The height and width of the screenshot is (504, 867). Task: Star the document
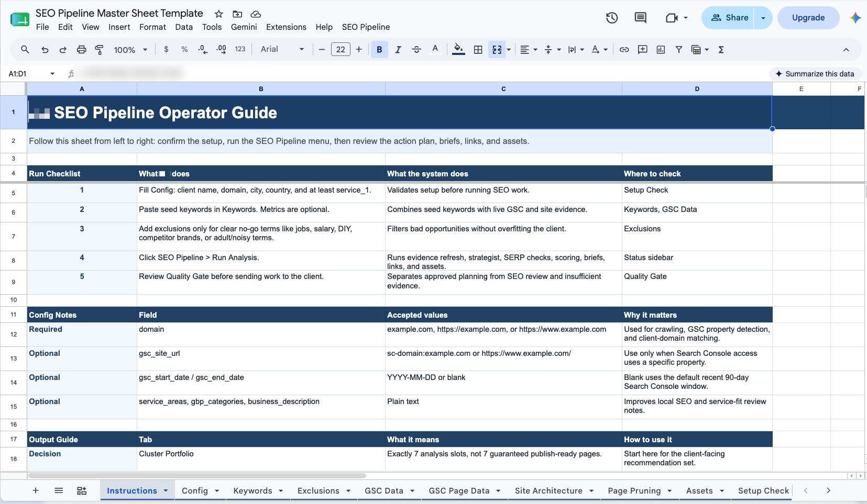click(x=219, y=14)
